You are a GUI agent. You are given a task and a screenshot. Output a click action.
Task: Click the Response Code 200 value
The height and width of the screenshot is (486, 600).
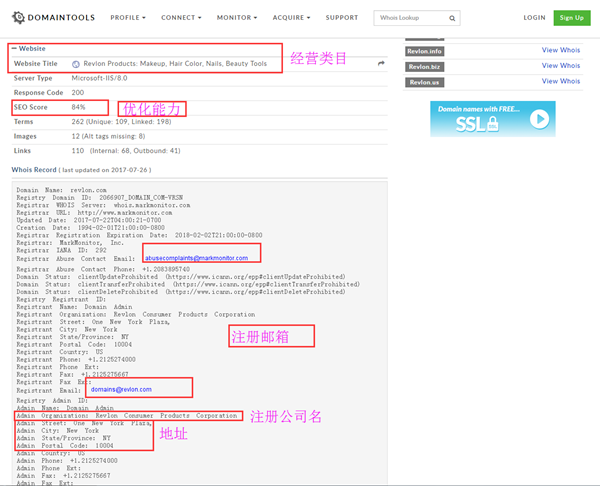(78, 93)
